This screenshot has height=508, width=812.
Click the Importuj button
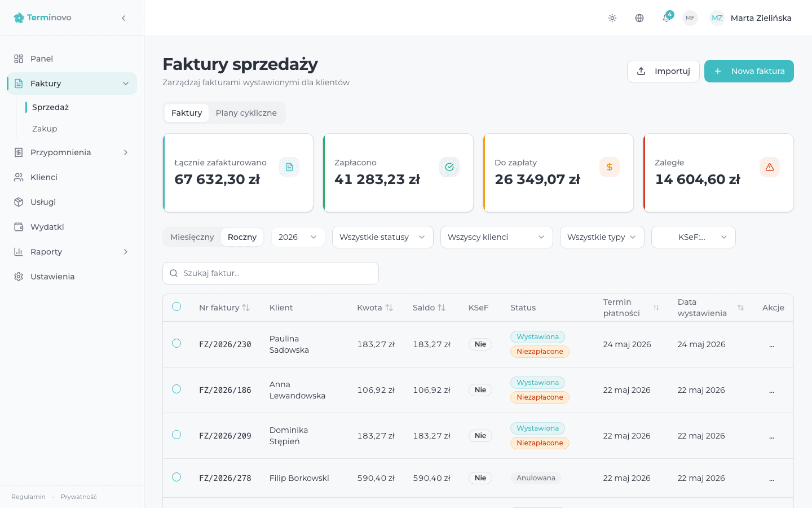(663, 71)
